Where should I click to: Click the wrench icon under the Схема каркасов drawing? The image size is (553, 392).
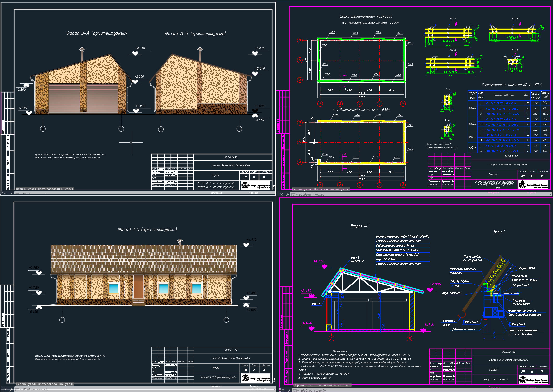pyautogui.click(x=287, y=195)
